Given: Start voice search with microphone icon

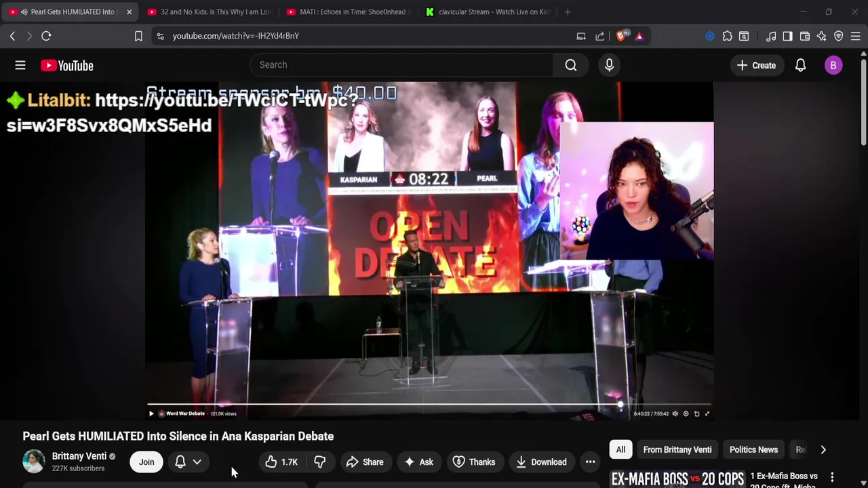Looking at the screenshot, I should tap(609, 65).
